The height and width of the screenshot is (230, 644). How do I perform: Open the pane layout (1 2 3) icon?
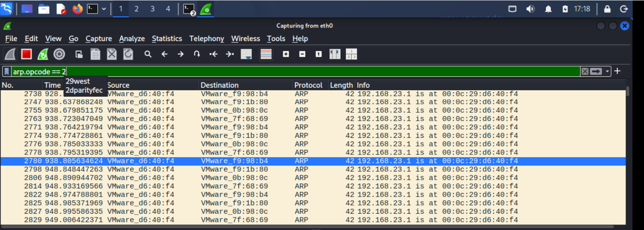click(351, 54)
